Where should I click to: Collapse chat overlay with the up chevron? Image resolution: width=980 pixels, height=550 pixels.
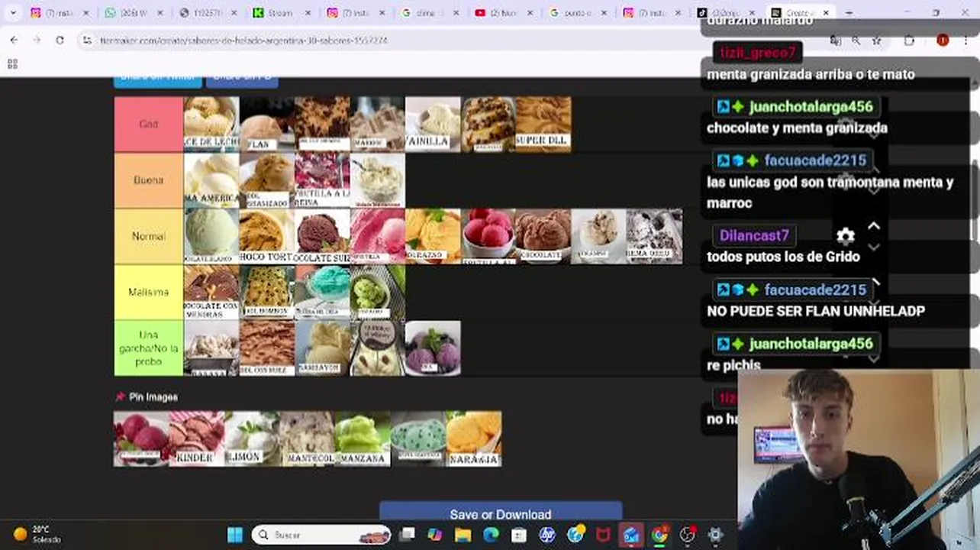coord(874,227)
